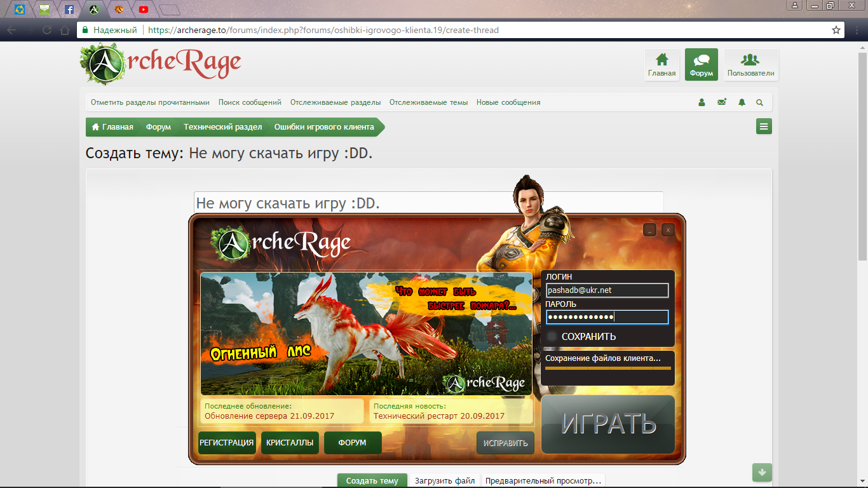Image resolution: width=868 pixels, height=488 pixels.
Task: Open the user account profile icon
Action: (702, 102)
